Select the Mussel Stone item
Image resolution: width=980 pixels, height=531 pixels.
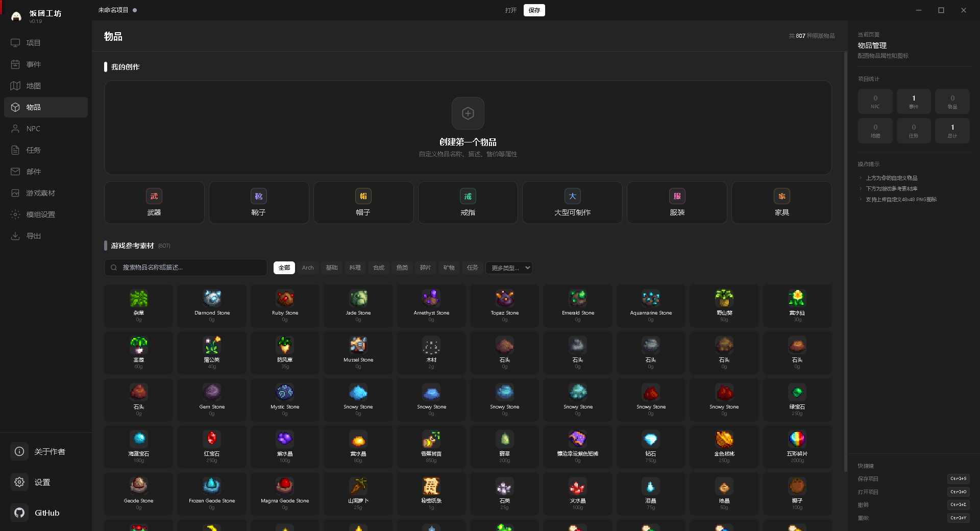(358, 352)
